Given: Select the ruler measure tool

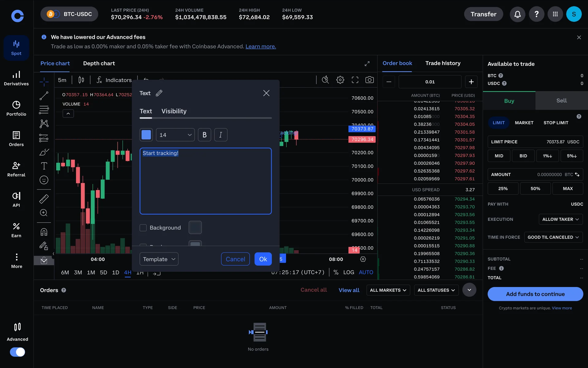Looking at the screenshot, I should point(44,199).
